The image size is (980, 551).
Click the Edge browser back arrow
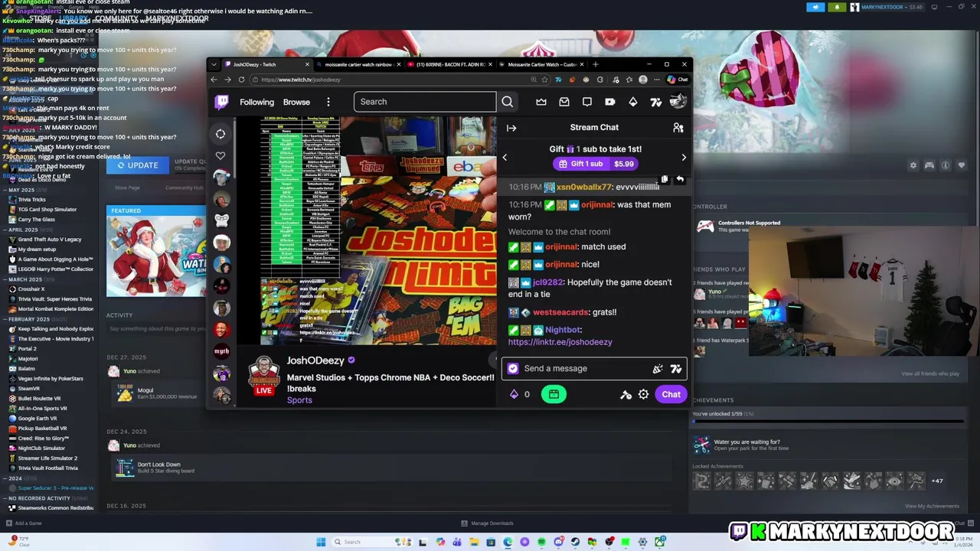coord(214,80)
